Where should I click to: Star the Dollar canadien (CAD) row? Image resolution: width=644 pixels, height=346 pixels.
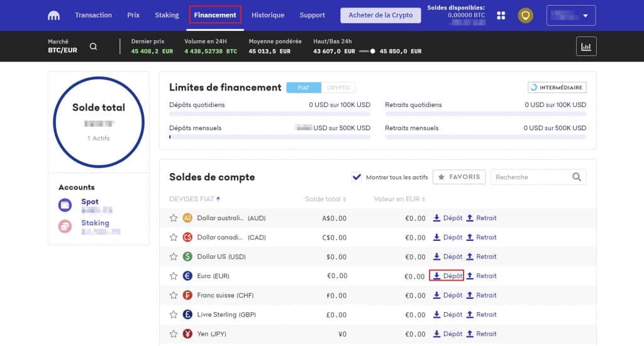pyautogui.click(x=174, y=238)
